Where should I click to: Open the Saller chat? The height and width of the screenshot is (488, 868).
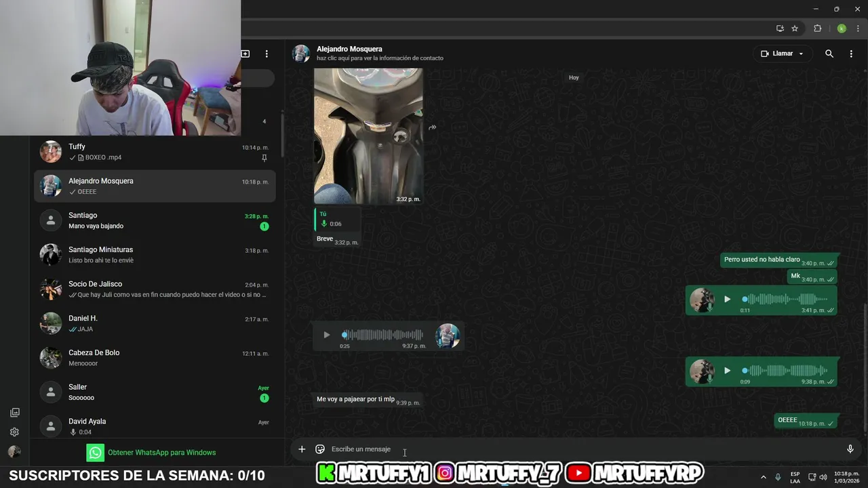(155, 392)
